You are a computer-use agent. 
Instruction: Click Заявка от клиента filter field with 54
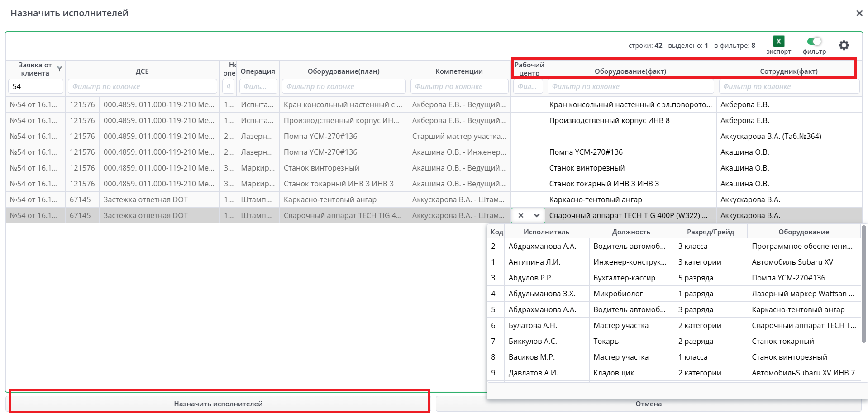click(35, 86)
